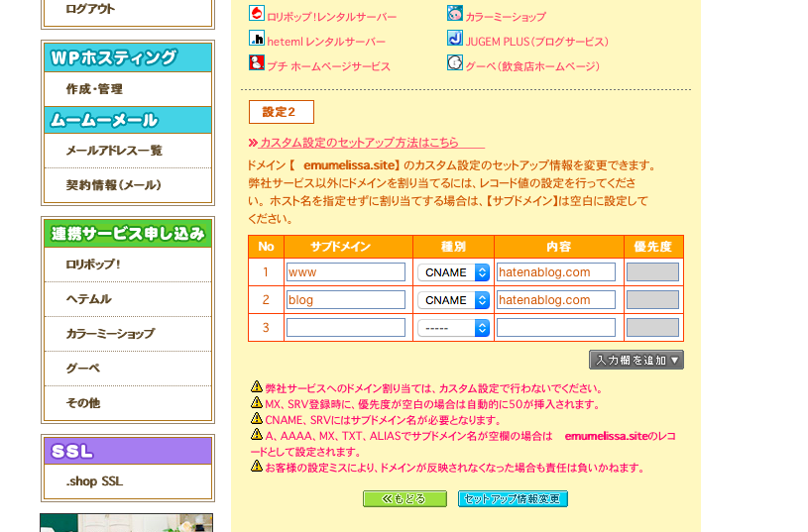Viewport: 808px width, 532px height.
Task: Open record type dropdown for row 1
Action: tap(453, 272)
